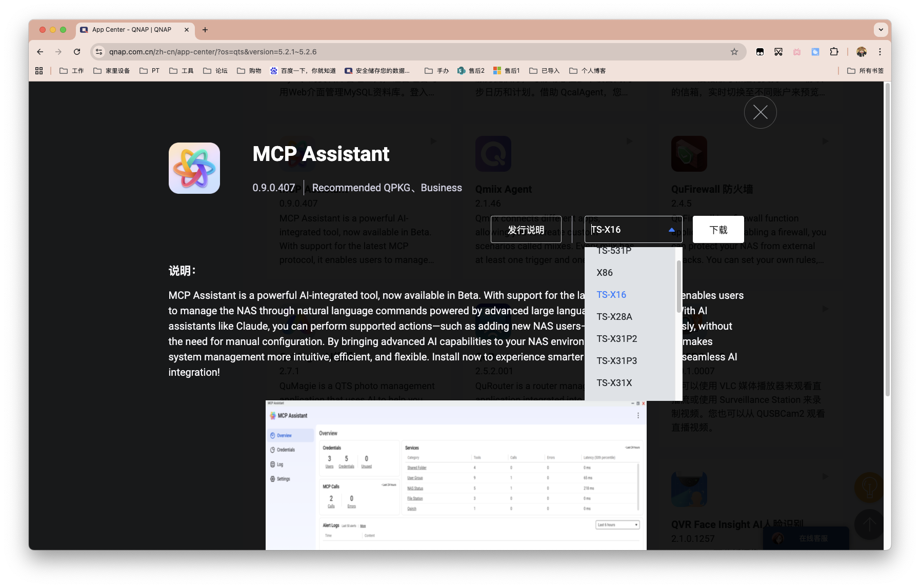The width and height of the screenshot is (920, 588).
Task: Collapse the TS-X16 model dropdown
Action: pyautogui.click(x=671, y=230)
